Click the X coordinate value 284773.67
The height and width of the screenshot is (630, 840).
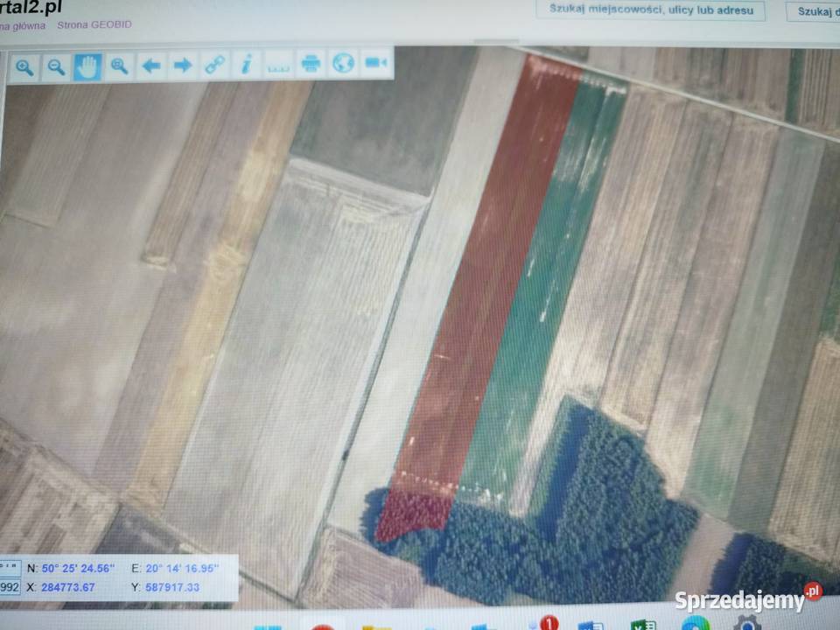pyautogui.click(x=68, y=587)
